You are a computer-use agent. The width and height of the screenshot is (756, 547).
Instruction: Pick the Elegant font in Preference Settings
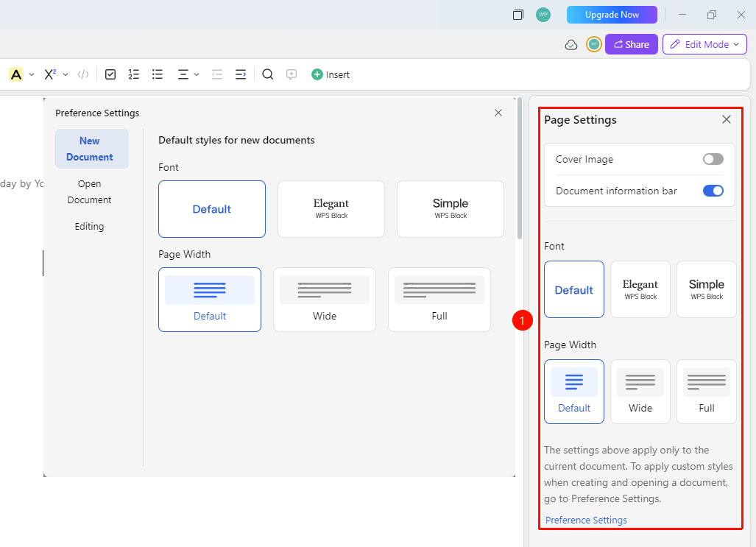point(331,209)
